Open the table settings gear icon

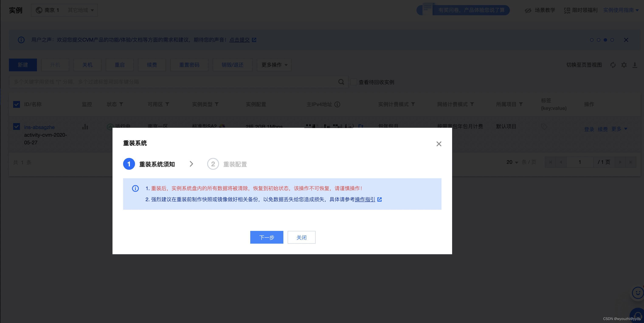coord(624,65)
